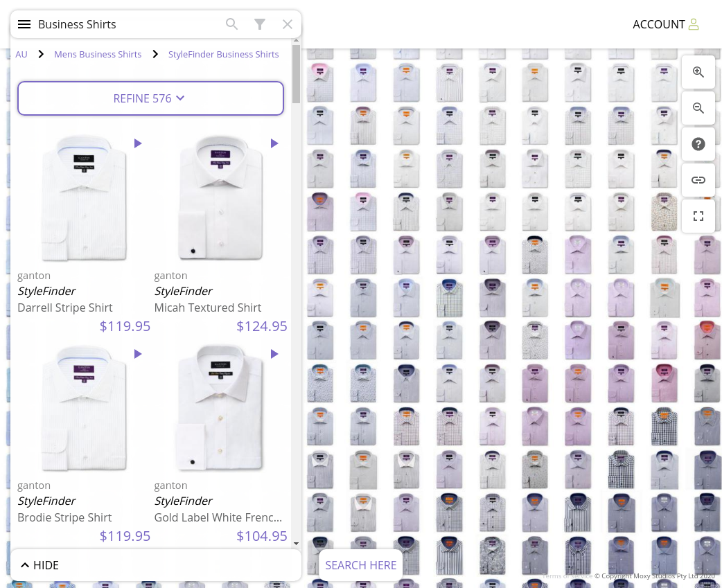Viewport: 722px width, 588px height.
Task: Expand the REFINE 576 dropdown
Action: 150,98
